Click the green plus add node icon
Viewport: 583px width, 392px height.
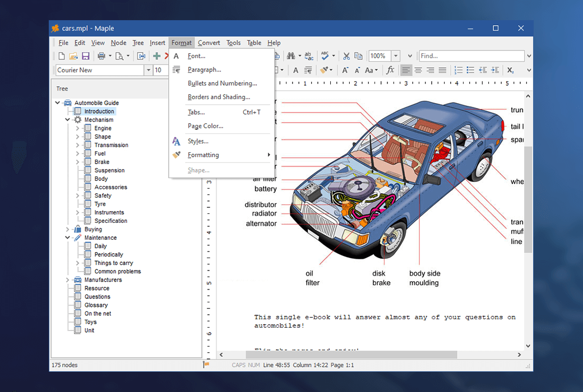coord(157,56)
